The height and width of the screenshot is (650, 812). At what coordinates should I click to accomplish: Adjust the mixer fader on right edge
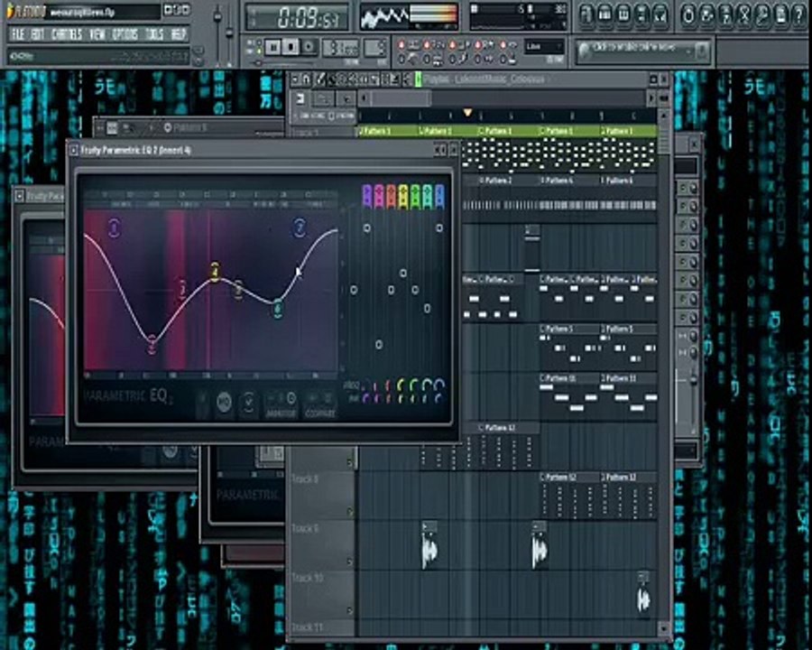click(694, 380)
